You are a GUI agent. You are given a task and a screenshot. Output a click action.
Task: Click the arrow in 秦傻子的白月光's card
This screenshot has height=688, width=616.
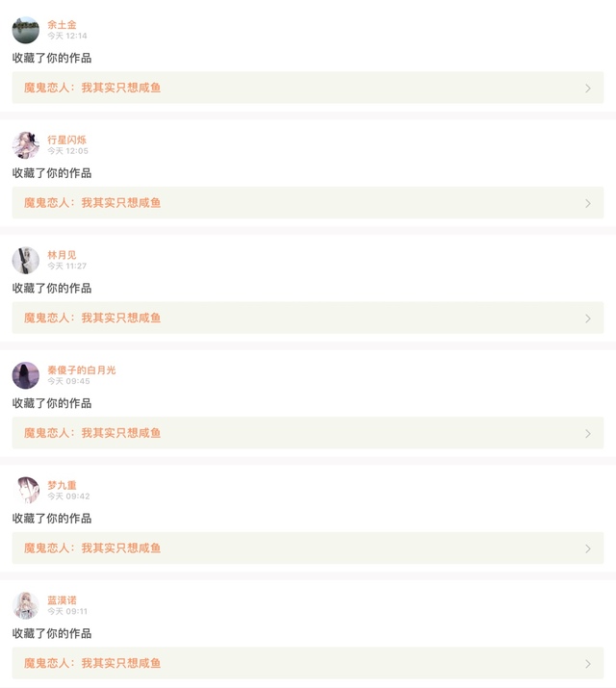(x=588, y=434)
